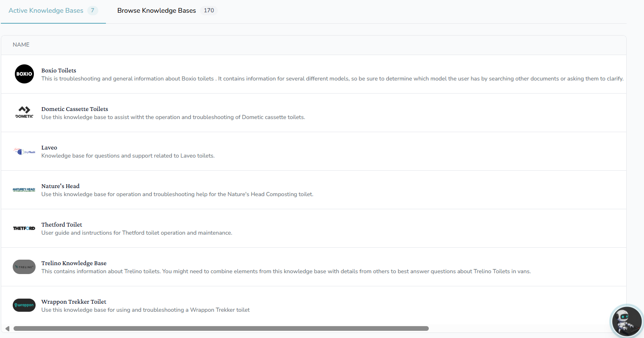This screenshot has width=644, height=338.
Task: Click the Thetford logo icon
Action: click(x=24, y=228)
